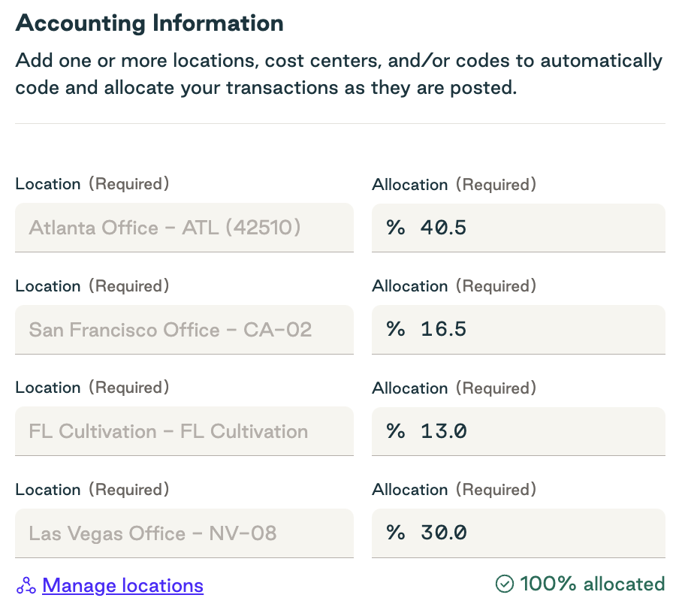Click the first Allocation Required label
This screenshot has width=679, height=616.
pyautogui.click(x=454, y=184)
